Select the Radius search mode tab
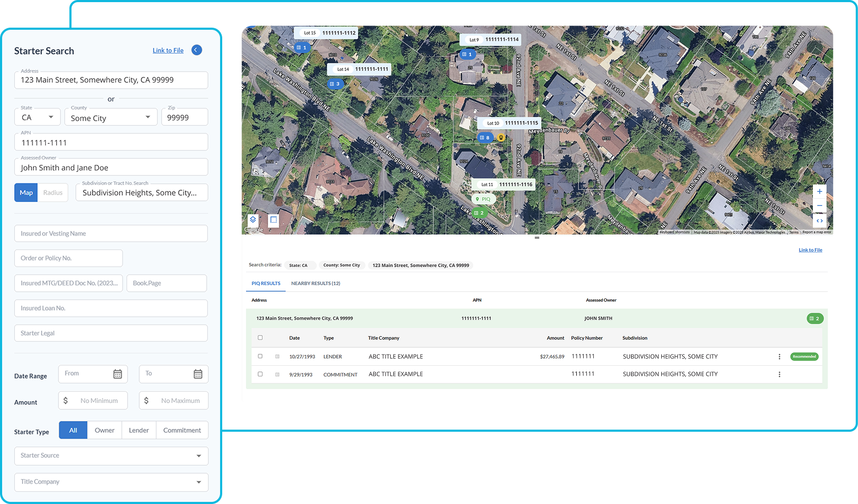858x504 pixels. [x=53, y=192]
